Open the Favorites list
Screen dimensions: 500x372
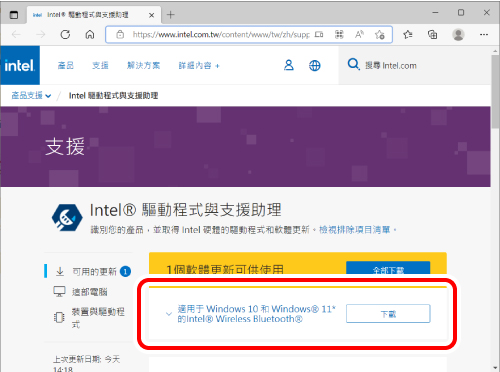[x=408, y=34]
